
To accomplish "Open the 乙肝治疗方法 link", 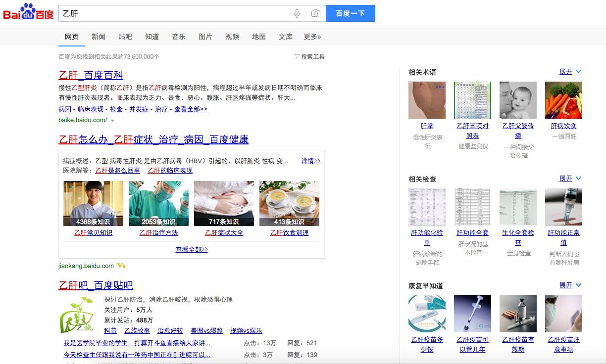I will pyautogui.click(x=158, y=233).
